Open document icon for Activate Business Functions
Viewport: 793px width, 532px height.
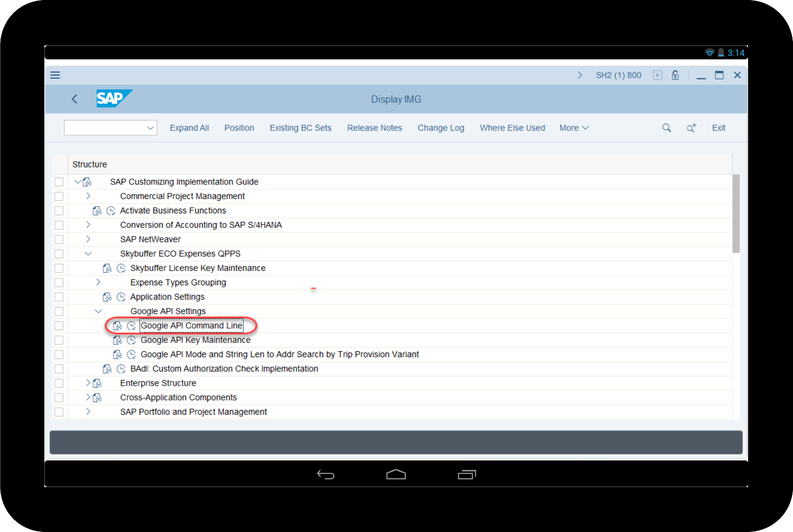coord(97,210)
